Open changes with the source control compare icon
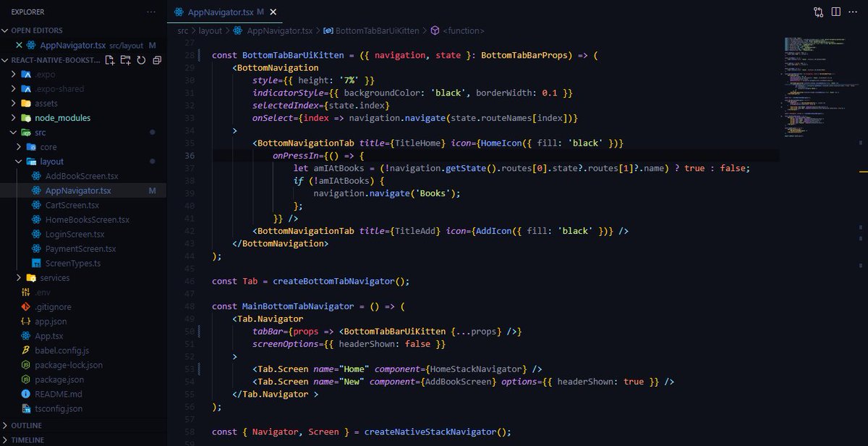This screenshot has height=446, width=868. tap(818, 12)
